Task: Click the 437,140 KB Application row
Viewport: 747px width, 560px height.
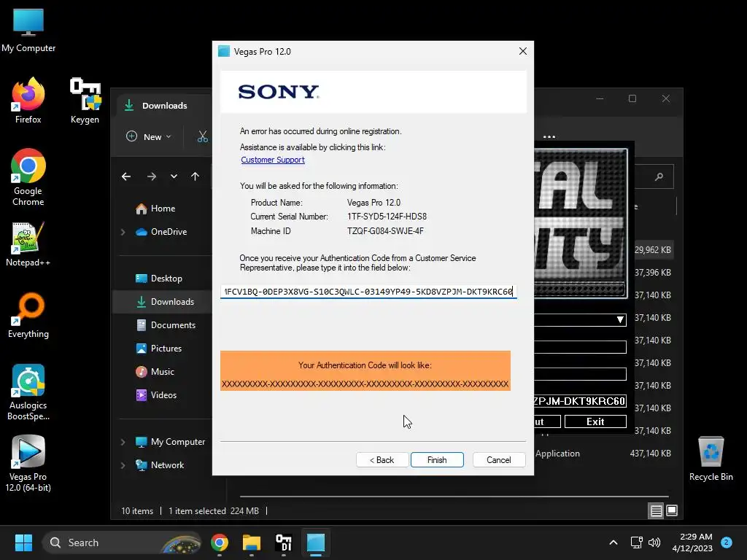Action: (603, 454)
